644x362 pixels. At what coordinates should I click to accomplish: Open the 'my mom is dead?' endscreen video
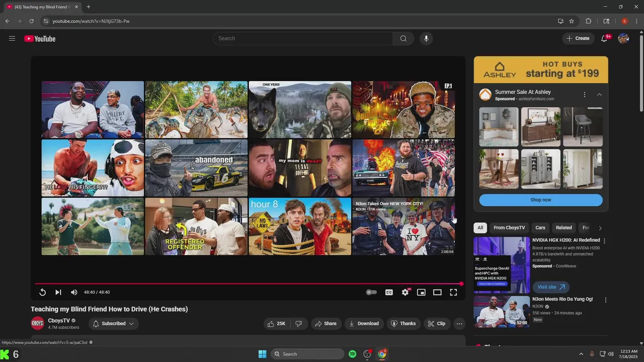pos(300,168)
